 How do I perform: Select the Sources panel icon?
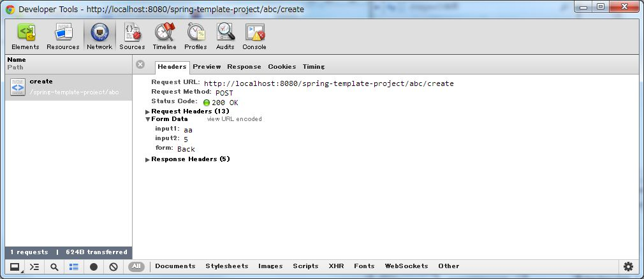tap(132, 36)
